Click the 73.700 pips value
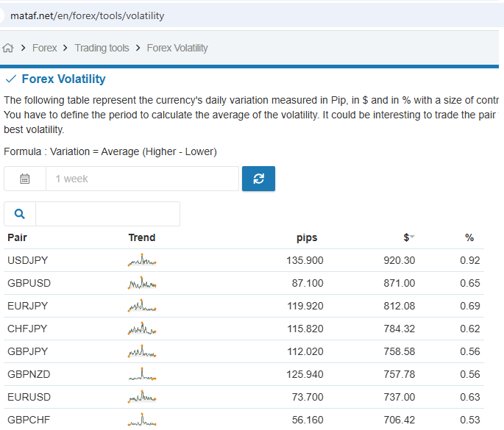The height and width of the screenshot is (430, 504). (308, 397)
